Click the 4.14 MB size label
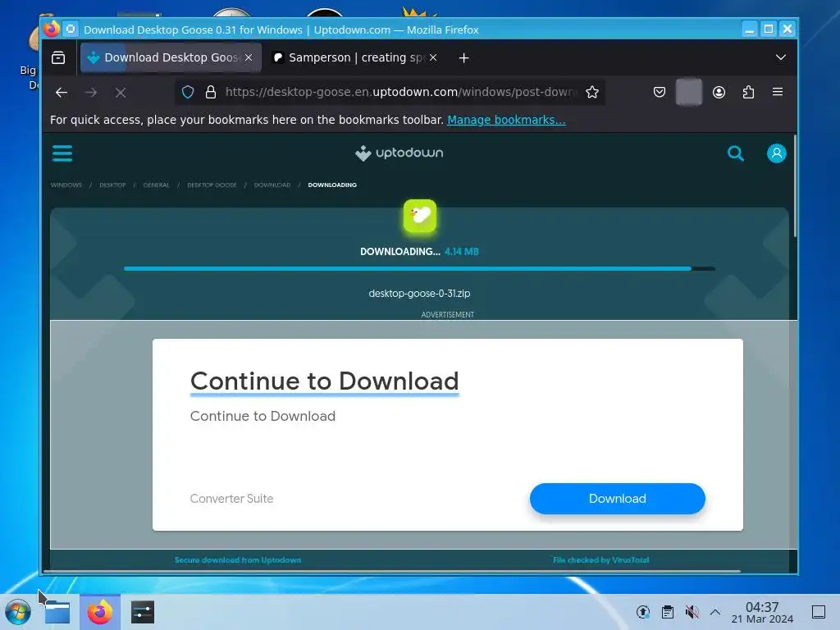Viewport: 840px width, 630px height. click(x=462, y=252)
